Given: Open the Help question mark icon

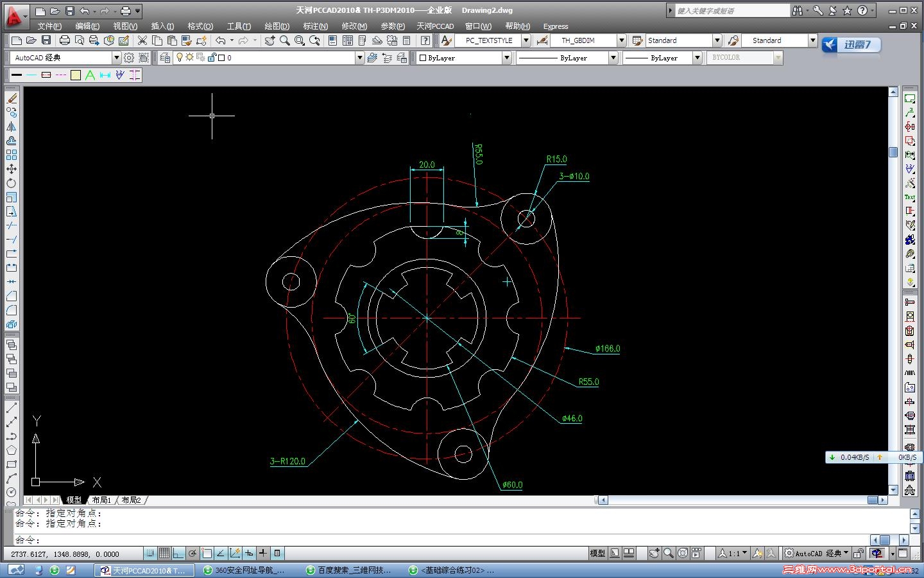Looking at the screenshot, I should click(425, 40).
